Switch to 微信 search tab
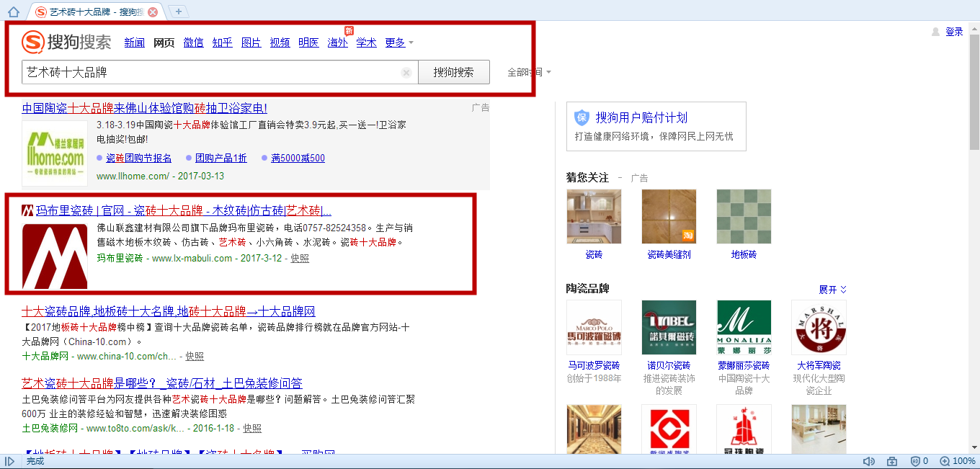Image resolution: width=980 pixels, height=469 pixels. point(193,43)
